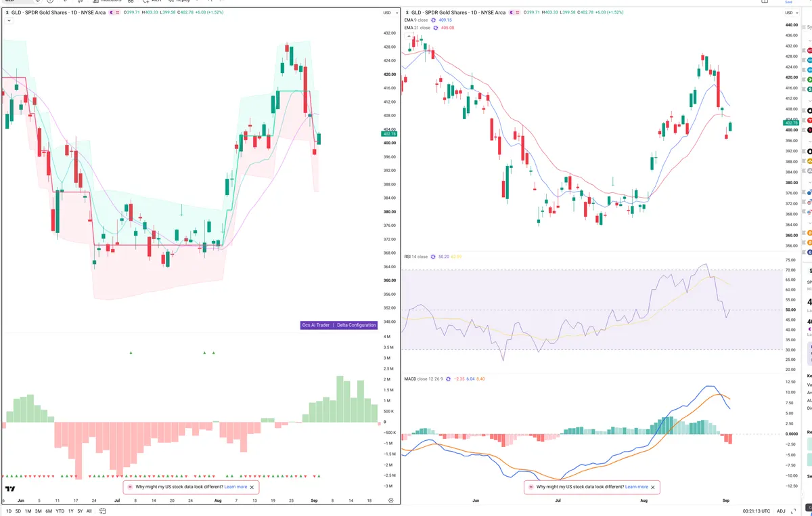Click the 402.78 price label on right chart
The width and height of the screenshot is (812, 516).
click(791, 122)
